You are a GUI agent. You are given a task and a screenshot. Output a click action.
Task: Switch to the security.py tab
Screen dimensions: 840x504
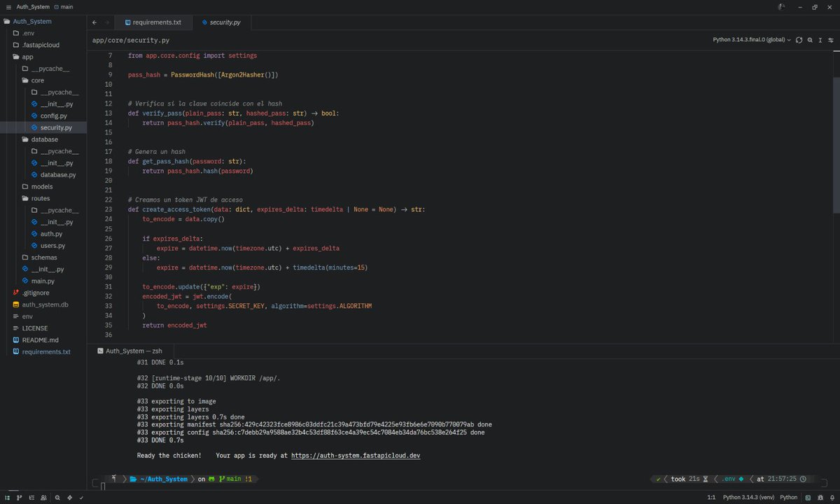[x=220, y=22]
